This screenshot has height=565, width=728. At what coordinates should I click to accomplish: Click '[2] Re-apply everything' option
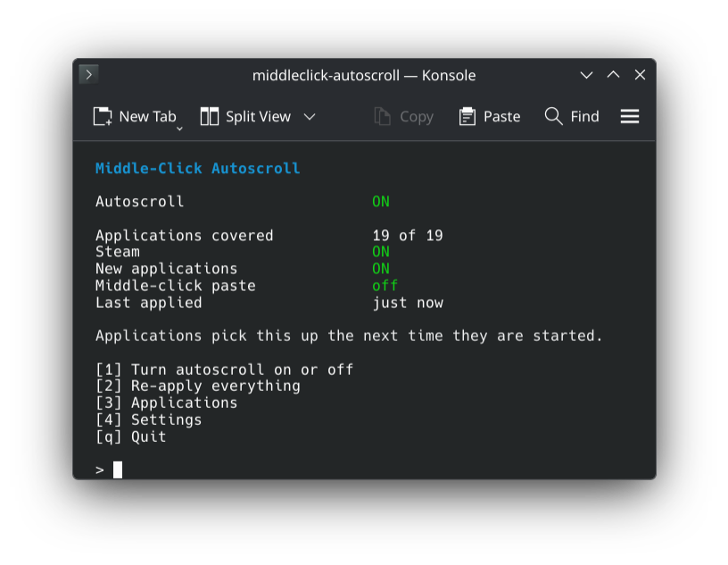coord(198,386)
